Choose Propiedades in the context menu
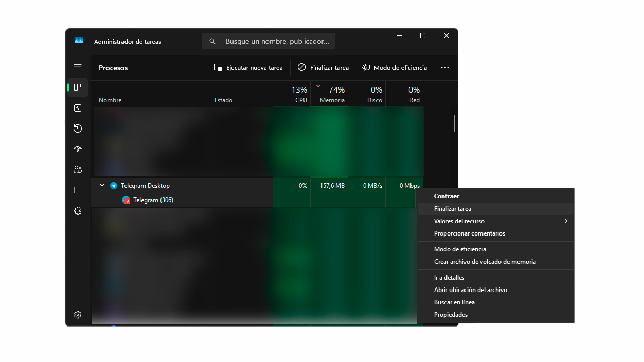The image size is (644, 362). pyautogui.click(x=451, y=314)
